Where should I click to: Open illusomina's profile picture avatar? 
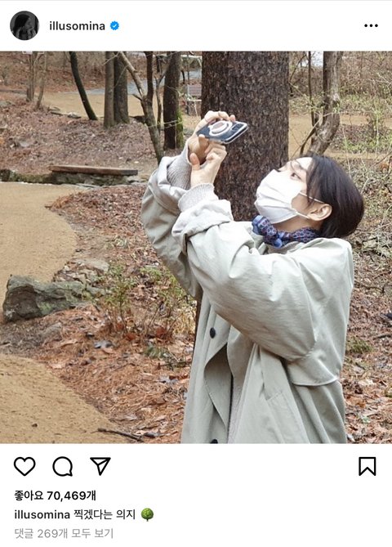point(24,25)
